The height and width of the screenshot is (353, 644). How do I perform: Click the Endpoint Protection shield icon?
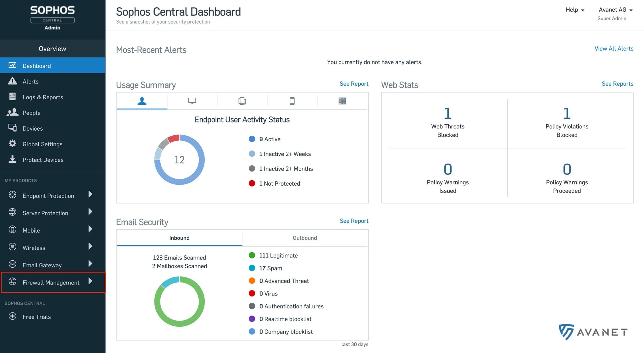click(13, 195)
